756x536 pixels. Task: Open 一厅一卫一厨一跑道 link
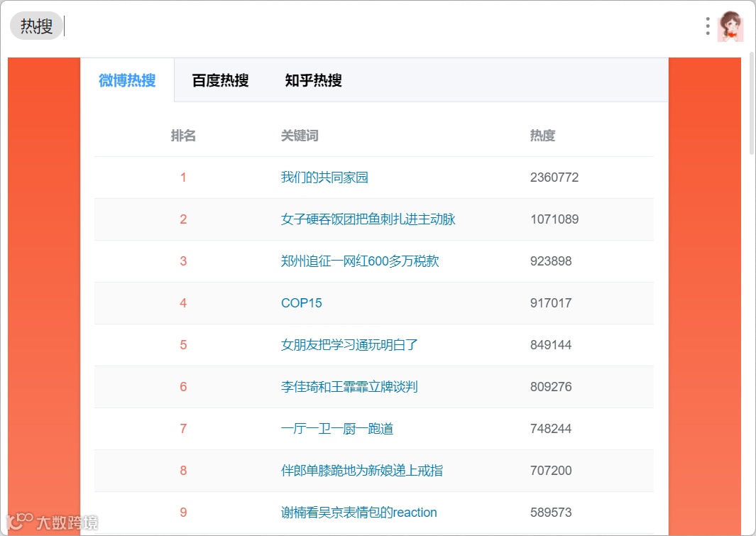337,429
